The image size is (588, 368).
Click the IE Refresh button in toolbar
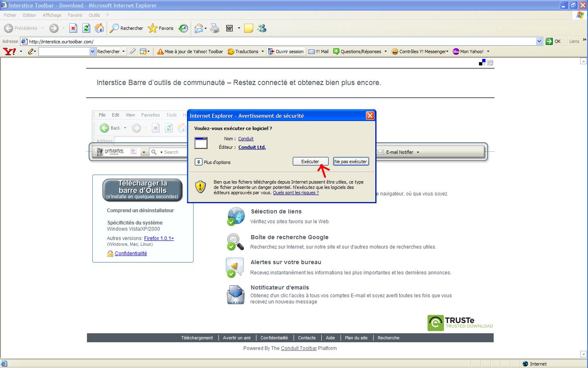click(86, 28)
